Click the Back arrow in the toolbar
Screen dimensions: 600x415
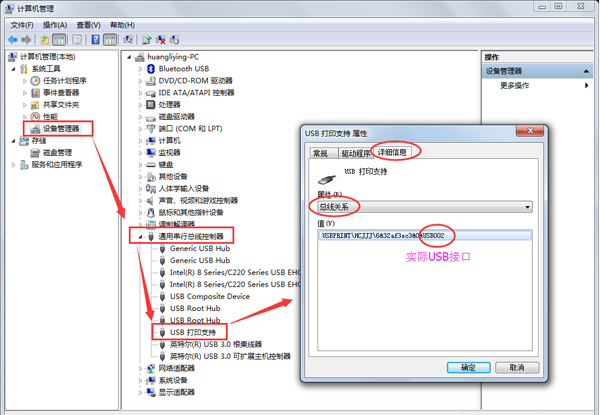coord(11,40)
